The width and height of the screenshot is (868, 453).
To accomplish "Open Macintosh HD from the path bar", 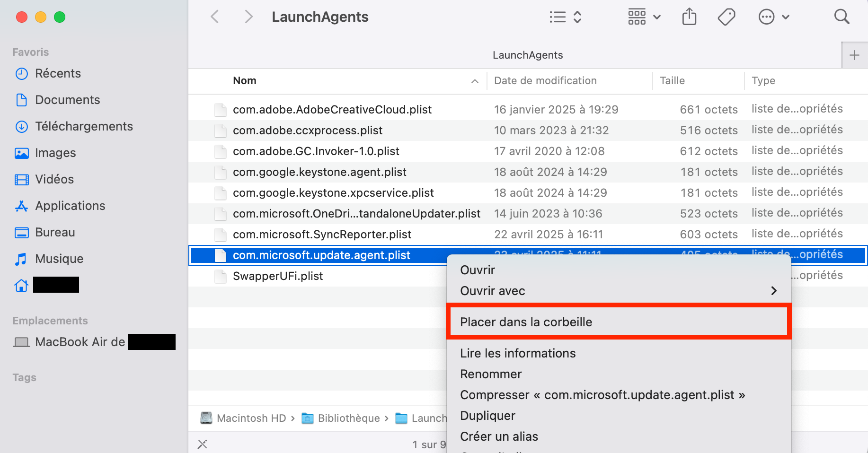I will point(251,418).
